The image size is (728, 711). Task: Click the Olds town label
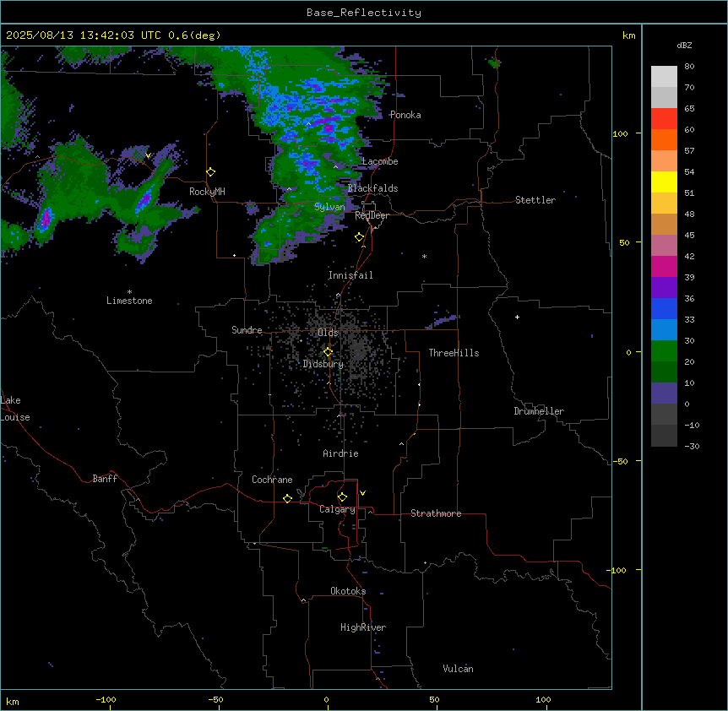[328, 333]
